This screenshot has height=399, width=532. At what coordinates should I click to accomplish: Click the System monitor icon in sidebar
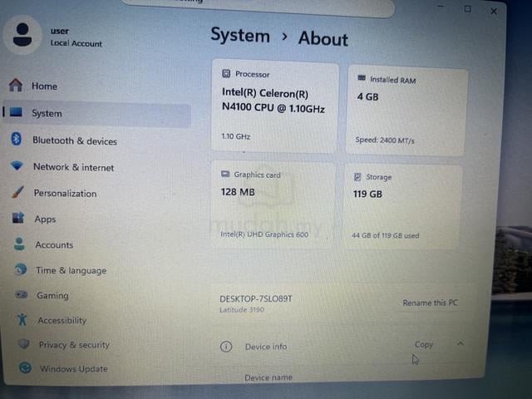16,112
